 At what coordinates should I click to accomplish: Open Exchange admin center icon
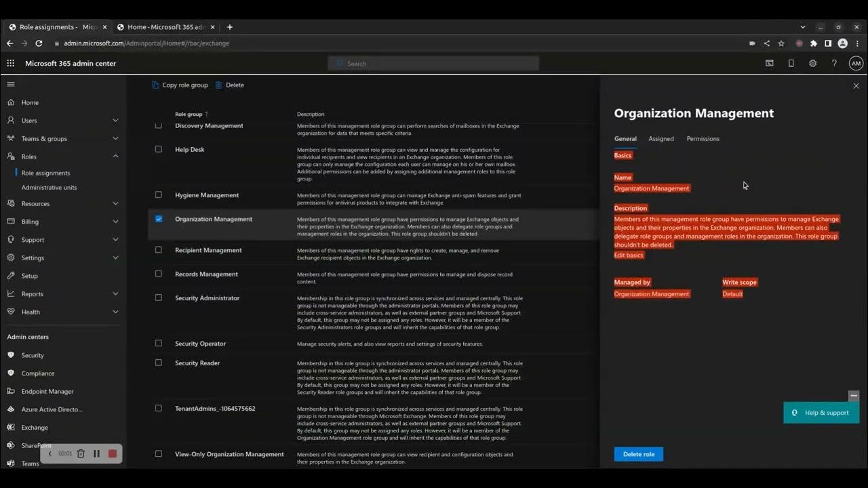click(11, 428)
